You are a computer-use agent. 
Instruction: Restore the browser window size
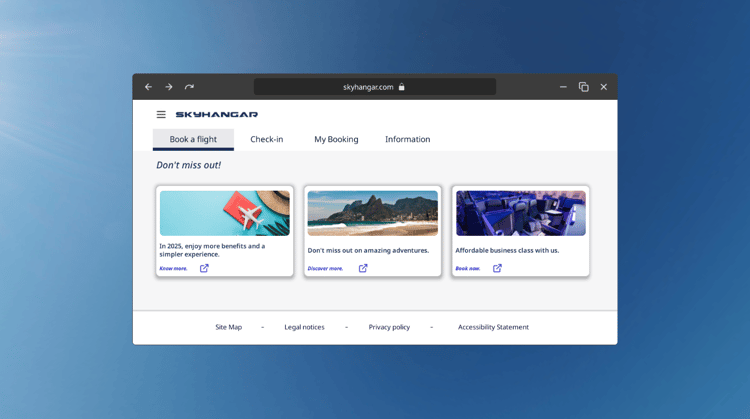(584, 87)
